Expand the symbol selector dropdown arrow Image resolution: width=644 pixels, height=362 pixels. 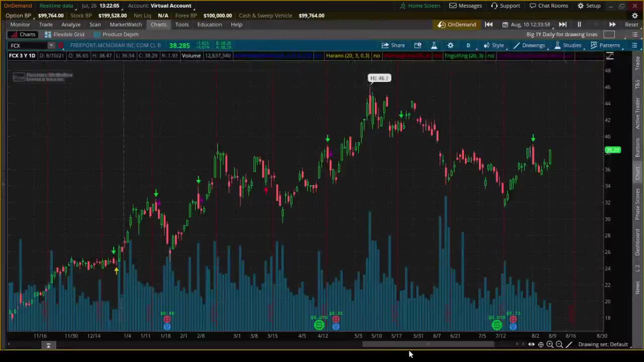(51, 45)
